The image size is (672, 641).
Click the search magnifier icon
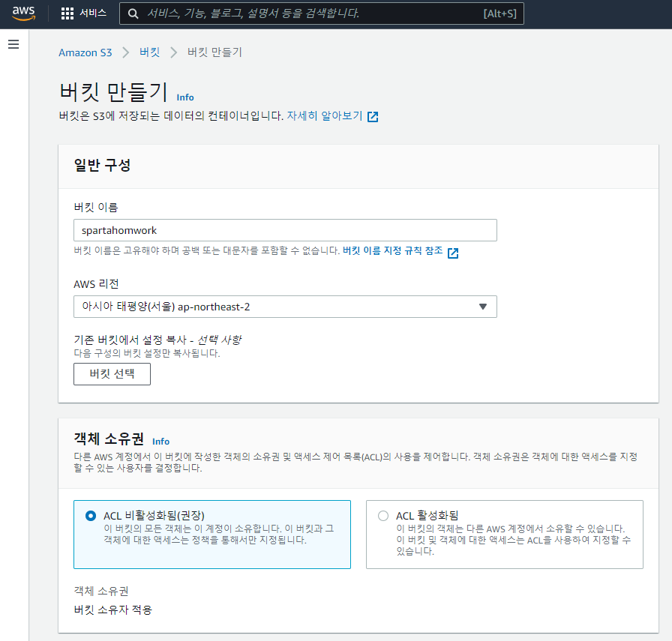click(133, 13)
